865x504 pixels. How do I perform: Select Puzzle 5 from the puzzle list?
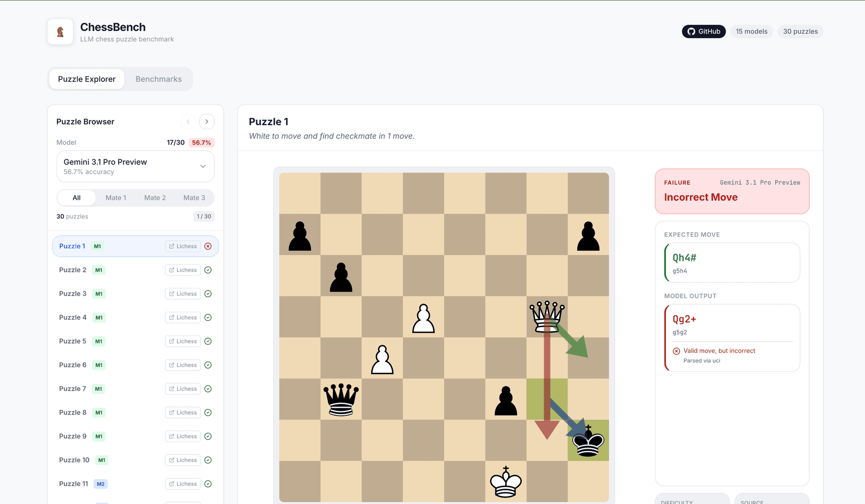coord(72,341)
